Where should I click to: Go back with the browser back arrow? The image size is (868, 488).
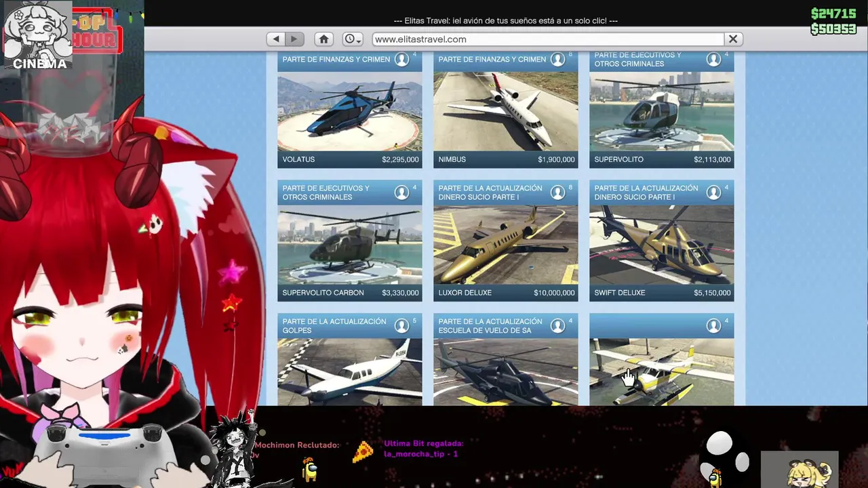tap(276, 39)
